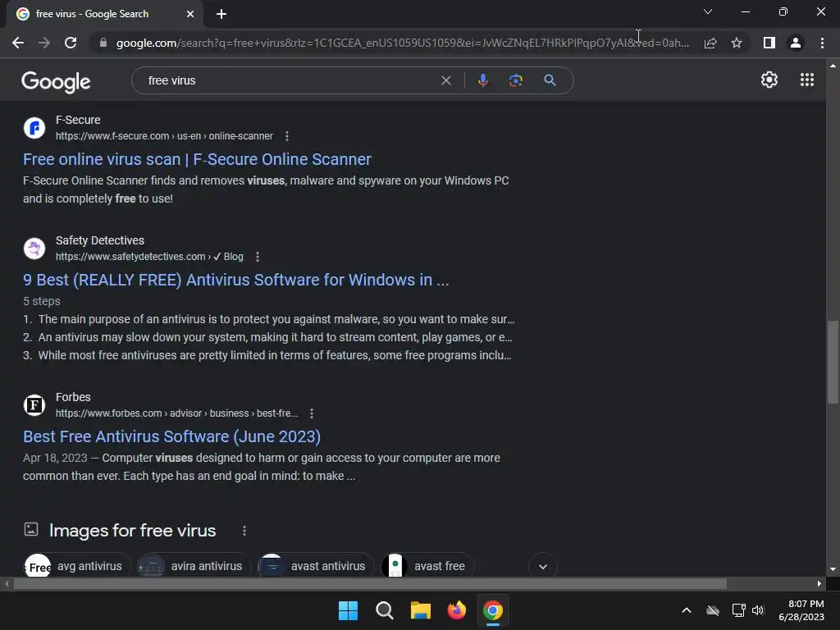The height and width of the screenshot is (630, 840).
Task: Open the volume control tray icon
Action: (x=758, y=610)
